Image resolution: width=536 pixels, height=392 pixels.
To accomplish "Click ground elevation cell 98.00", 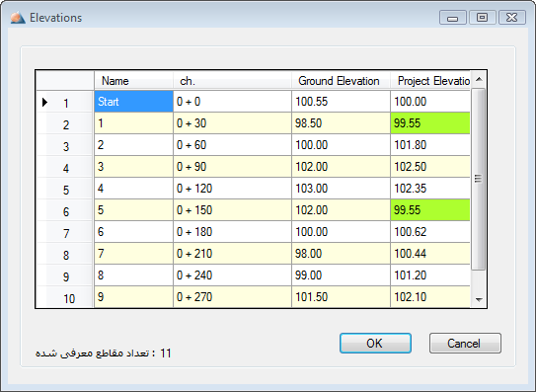I will 341,254.
